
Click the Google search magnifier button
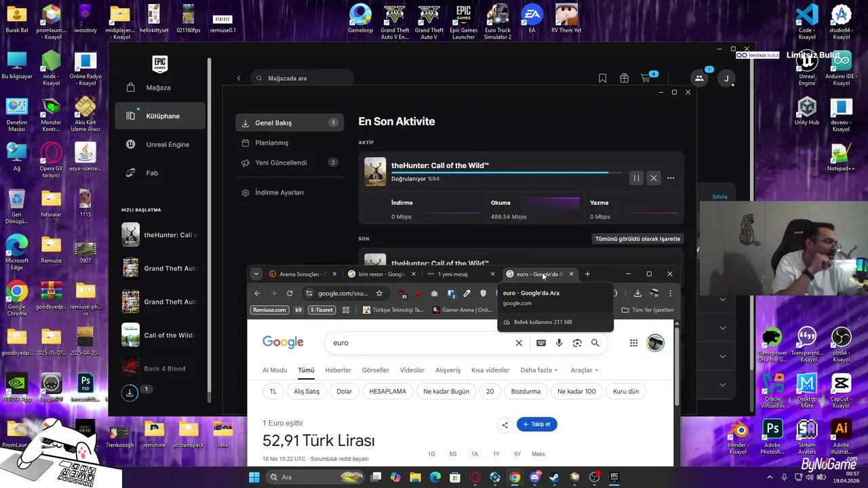[595, 343]
